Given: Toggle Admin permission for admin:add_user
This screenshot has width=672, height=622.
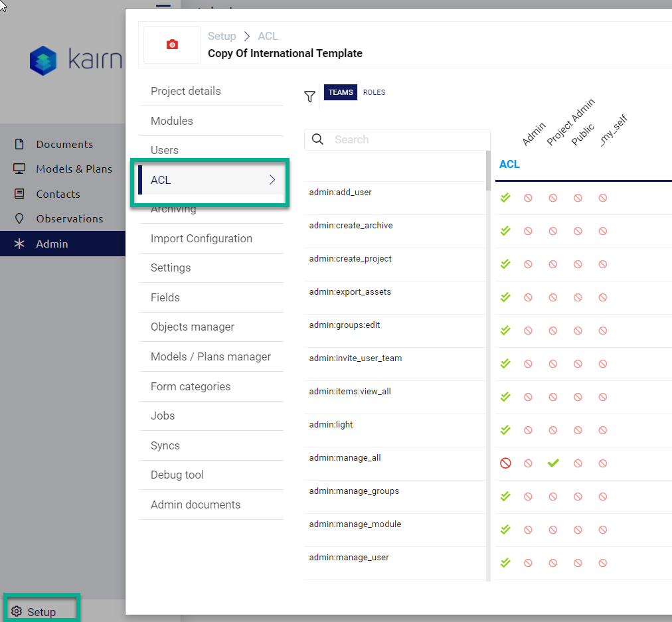Looking at the screenshot, I should pos(505,198).
